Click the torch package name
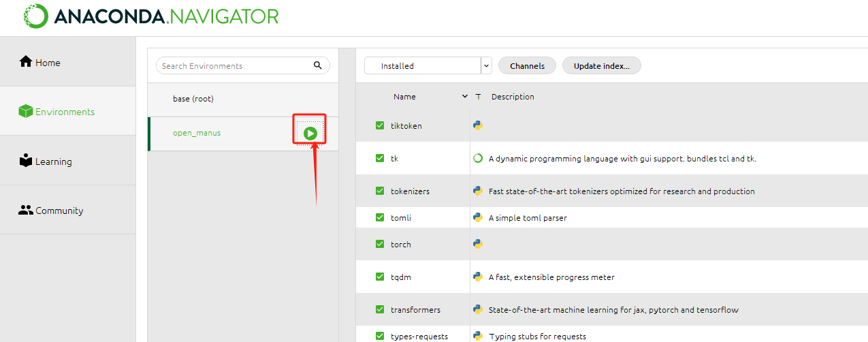 (x=400, y=245)
